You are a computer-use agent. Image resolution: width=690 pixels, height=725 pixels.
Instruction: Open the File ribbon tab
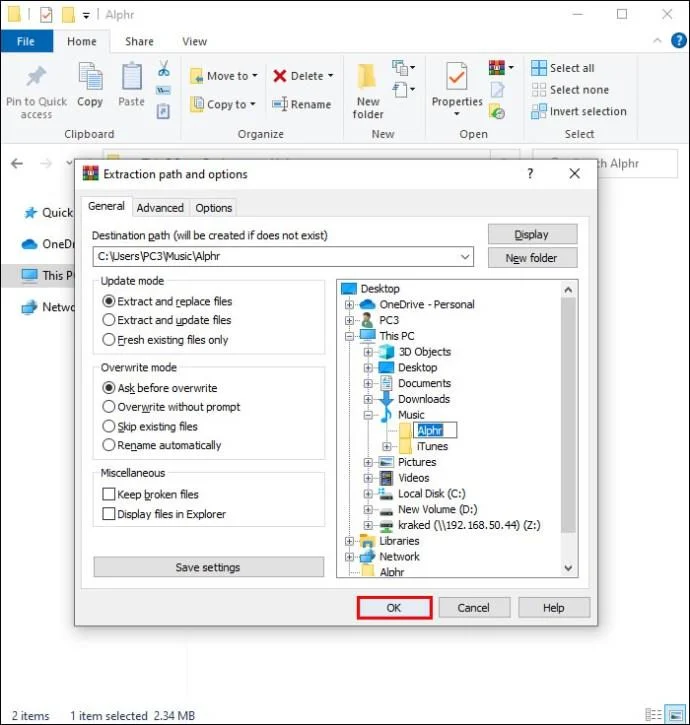[x=26, y=41]
